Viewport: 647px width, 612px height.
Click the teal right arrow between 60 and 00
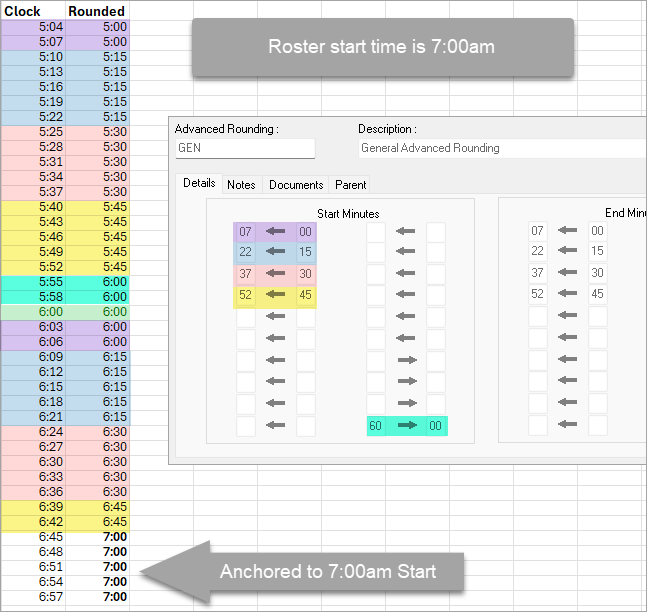407,425
